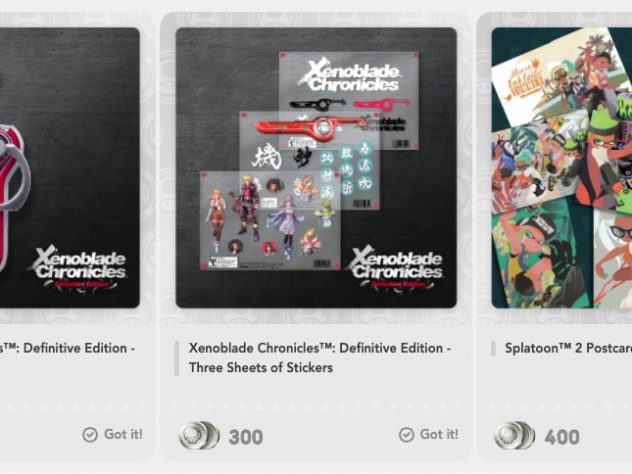
Task: Click the checkmark icon on the stickers card
Action: [406, 435]
